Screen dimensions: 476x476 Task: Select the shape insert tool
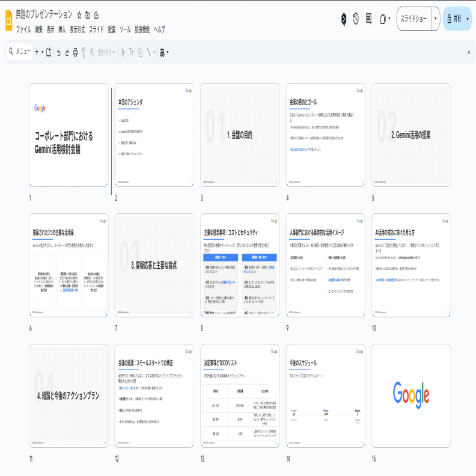140,52
